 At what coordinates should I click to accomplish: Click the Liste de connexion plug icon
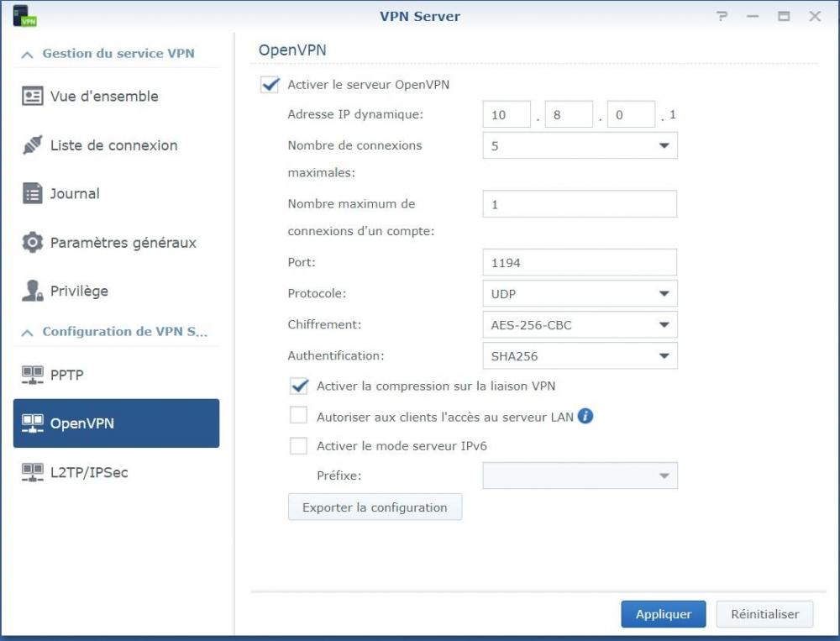(32, 145)
